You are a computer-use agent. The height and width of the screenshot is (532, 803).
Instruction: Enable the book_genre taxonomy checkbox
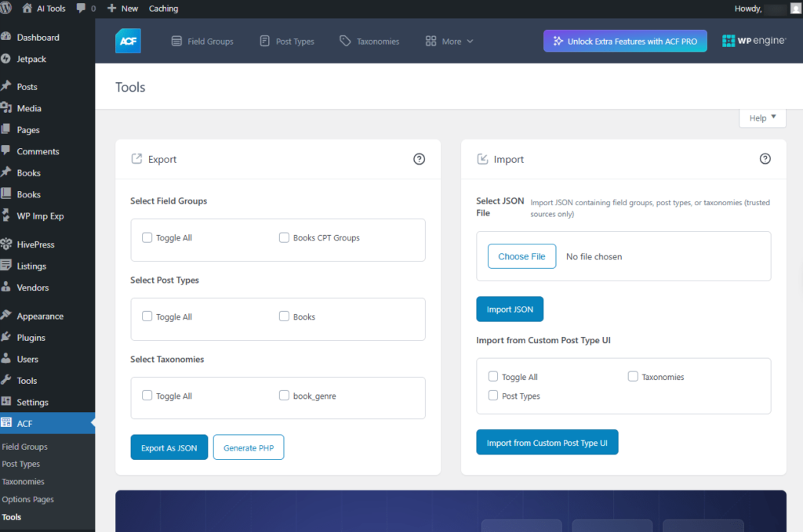pos(284,396)
